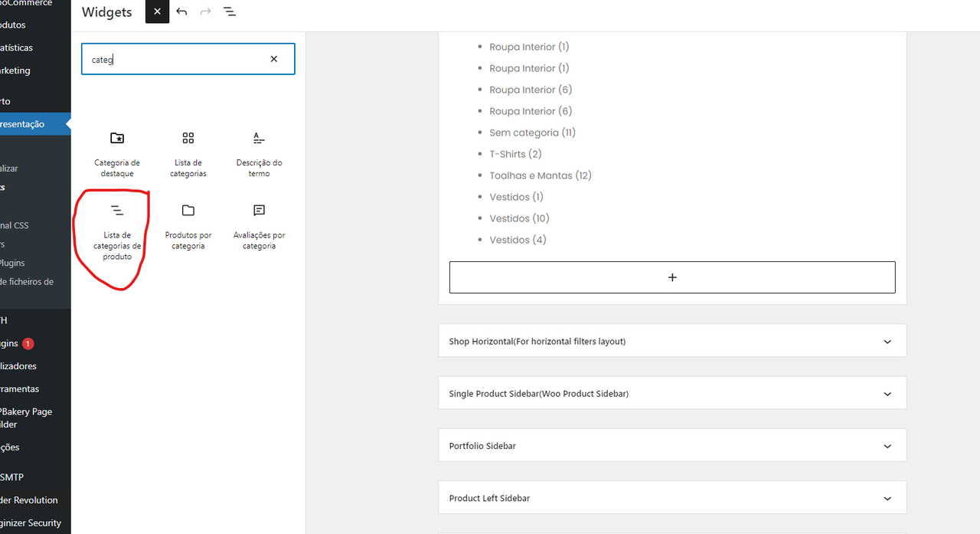The height and width of the screenshot is (534, 980).
Task: Expand the Shop Horizontal widget area
Action: click(887, 342)
